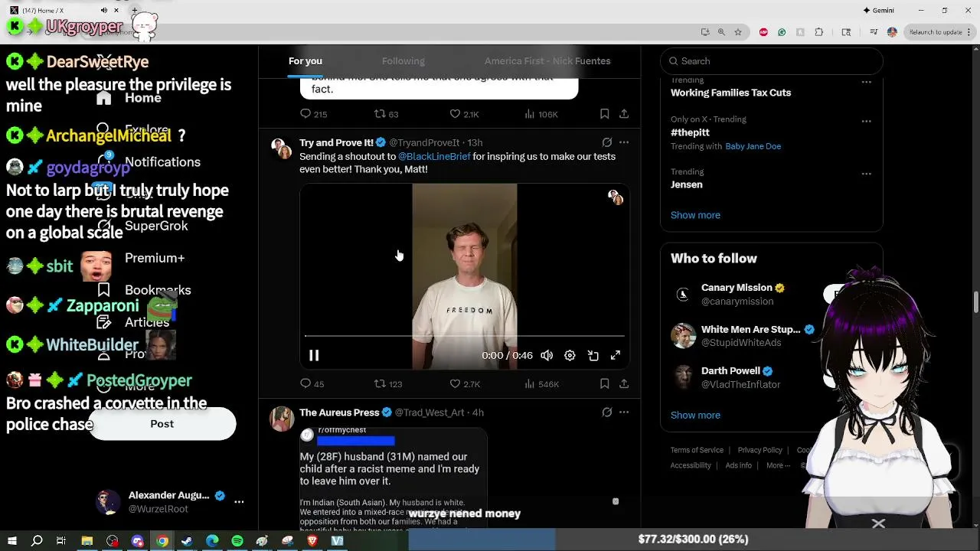Open the @BlackLineBrief mention link
The height and width of the screenshot is (551, 980).
(434, 156)
